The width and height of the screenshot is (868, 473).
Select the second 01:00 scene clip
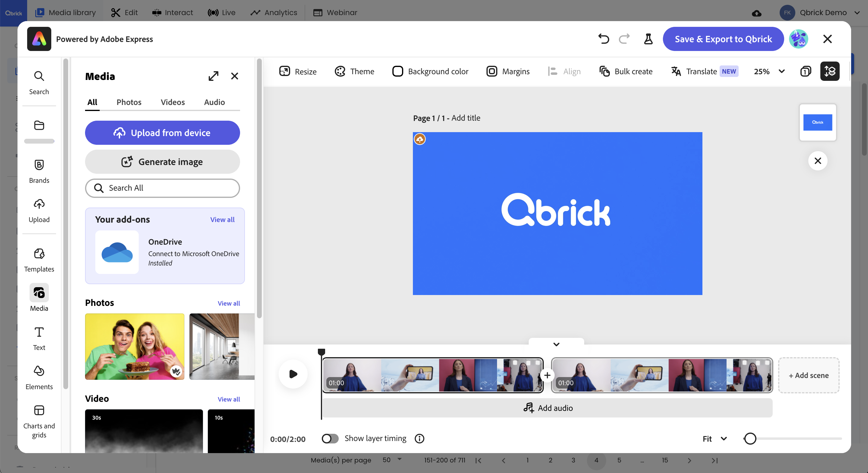662,375
